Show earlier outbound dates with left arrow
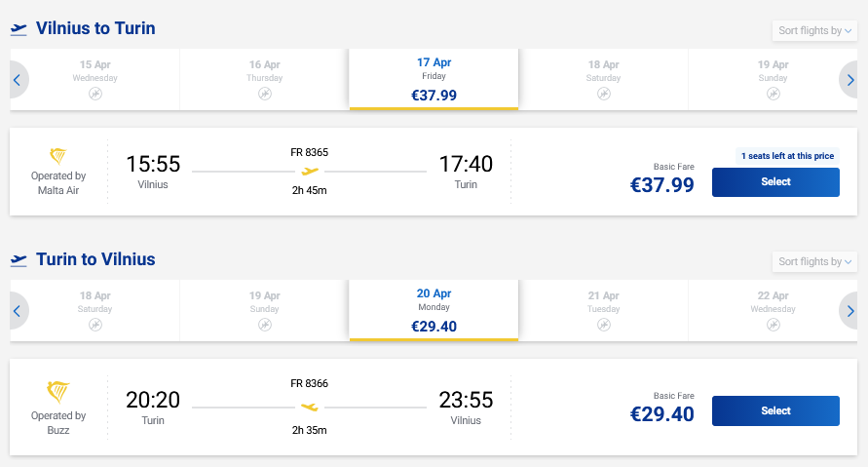Viewport: 868px width, 467px height. (18, 80)
